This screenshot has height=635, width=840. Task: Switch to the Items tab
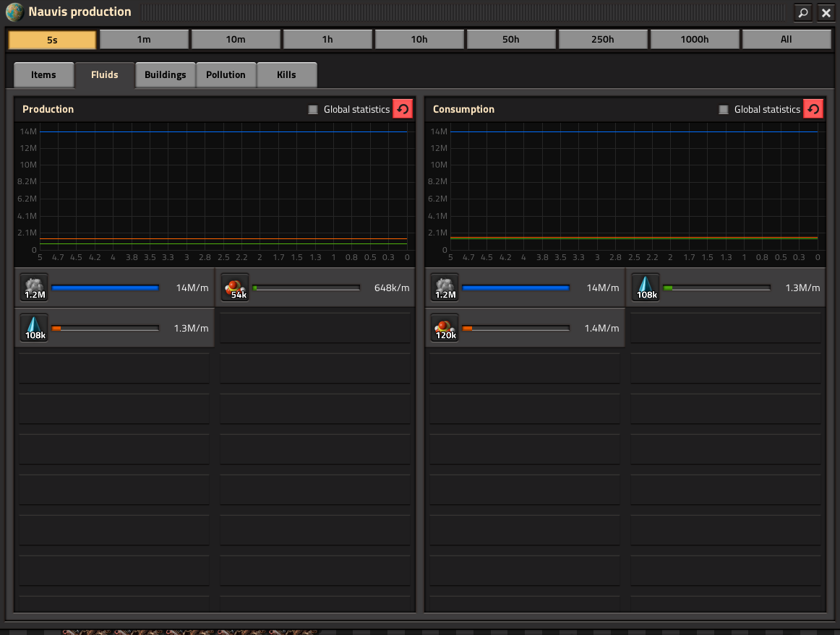(43, 75)
